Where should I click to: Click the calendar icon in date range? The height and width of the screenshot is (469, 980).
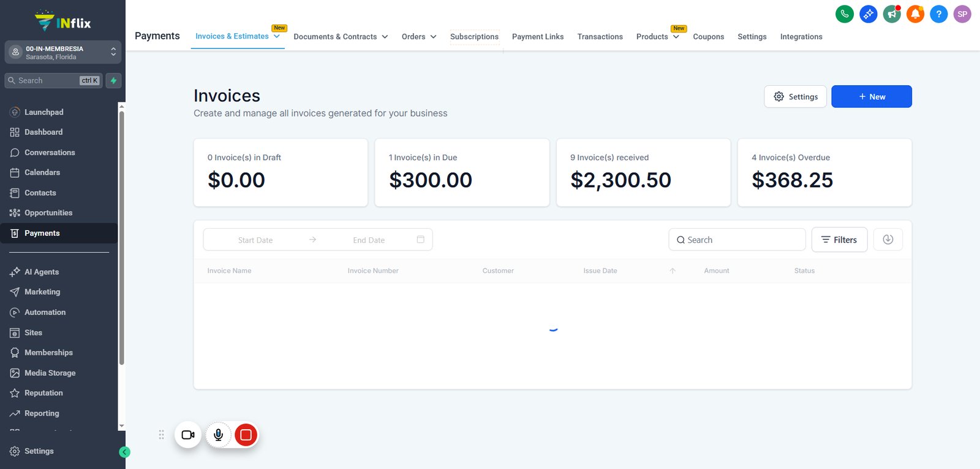pyautogui.click(x=420, y=240)
